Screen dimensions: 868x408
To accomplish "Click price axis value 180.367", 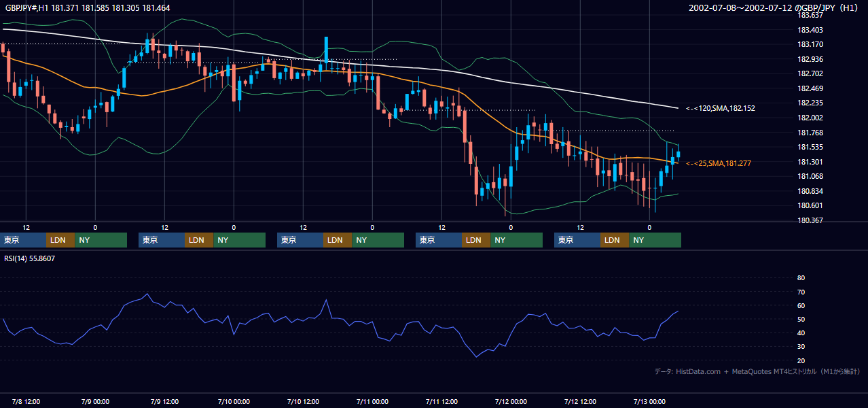I will click(x=810, y=220).
